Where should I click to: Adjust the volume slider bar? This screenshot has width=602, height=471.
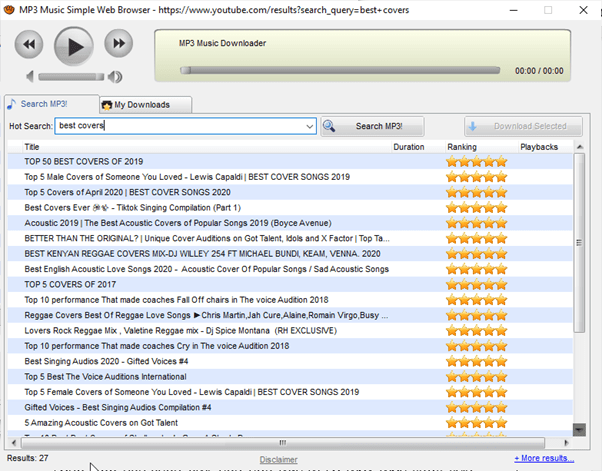pyautogui.click(x=71, y=77)
